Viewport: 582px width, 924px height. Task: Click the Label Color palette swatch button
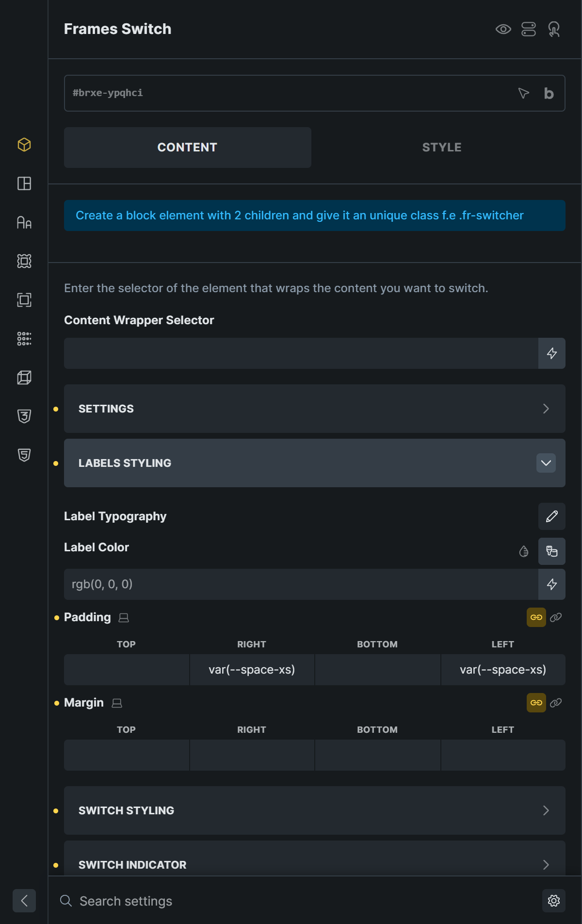tap(552, 551)
